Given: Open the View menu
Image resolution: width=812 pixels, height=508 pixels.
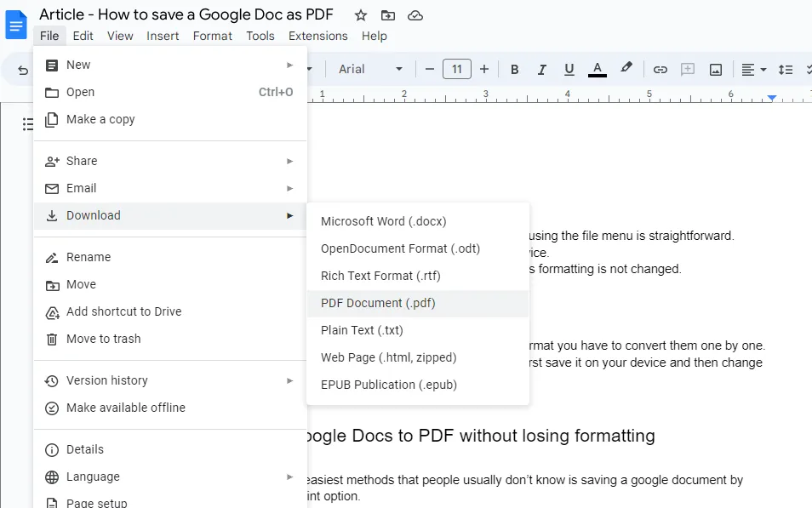Looking at the screenshot, I should click(x=120, y=36).
